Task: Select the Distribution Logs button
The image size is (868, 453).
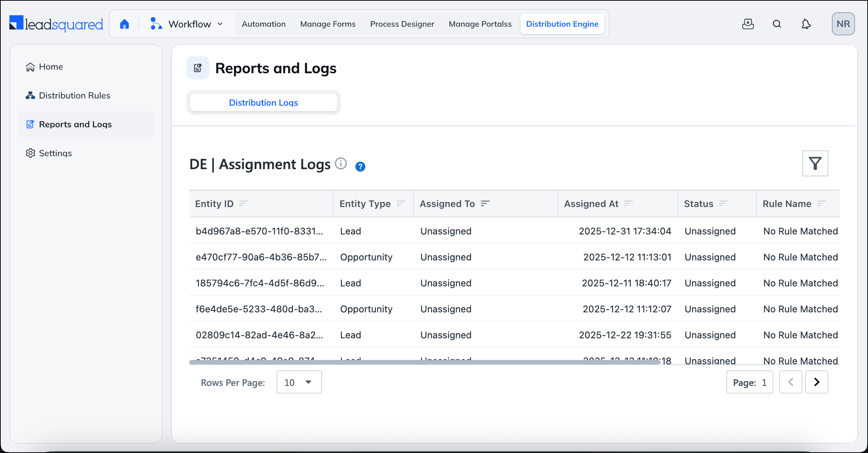Action: 263,102
